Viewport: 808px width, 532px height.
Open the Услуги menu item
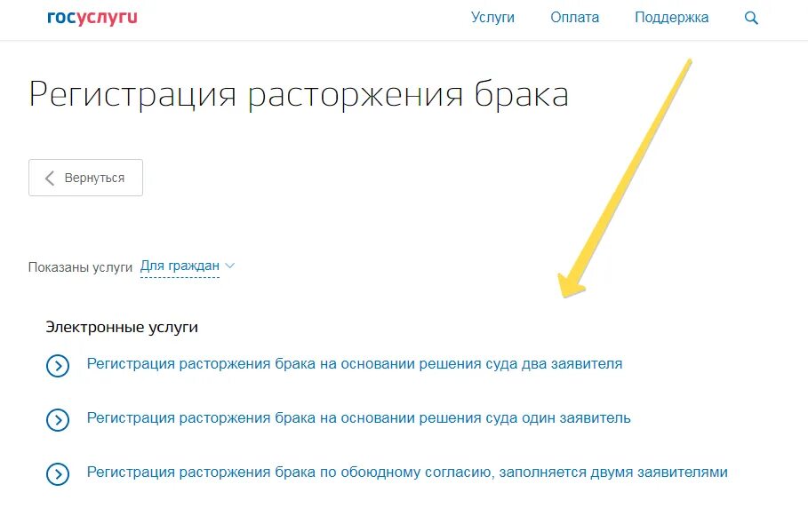click(x=492, y=18)
